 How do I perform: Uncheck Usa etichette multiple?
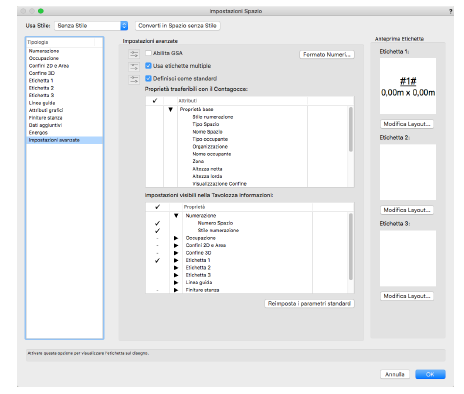(149, 66)
